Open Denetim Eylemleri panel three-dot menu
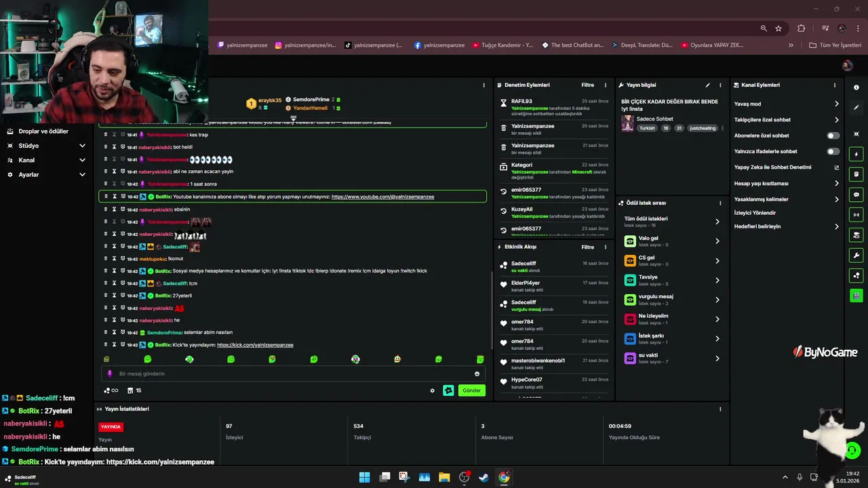 606,85
